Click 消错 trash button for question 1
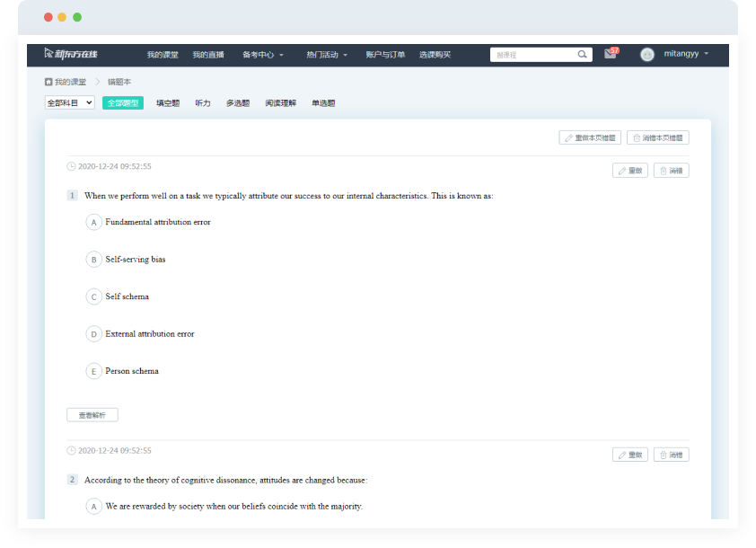Image resolution: width=756 pixels, height=548 pixels. coord(671,170)
